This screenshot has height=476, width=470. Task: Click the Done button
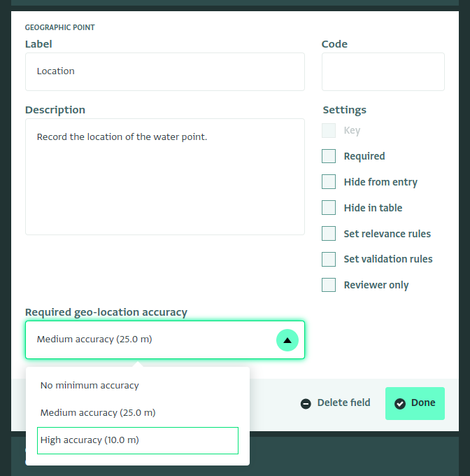pos(415,403)
